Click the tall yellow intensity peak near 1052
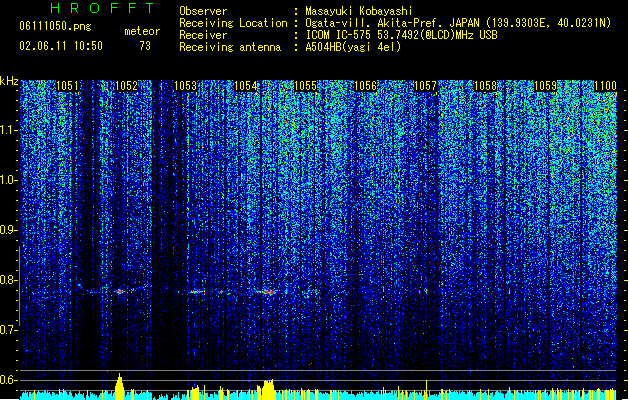 tap(119, 386)
